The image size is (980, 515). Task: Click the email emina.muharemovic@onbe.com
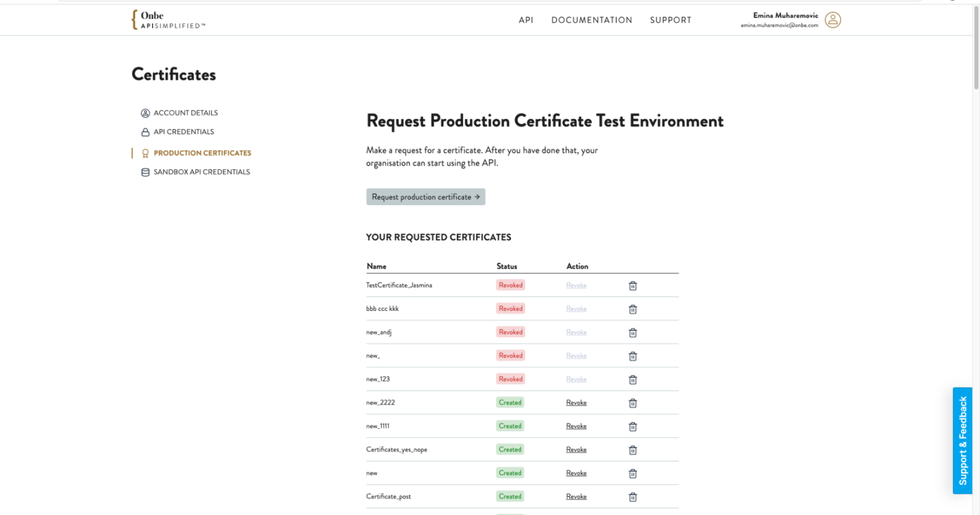click(x=779, y=26)
